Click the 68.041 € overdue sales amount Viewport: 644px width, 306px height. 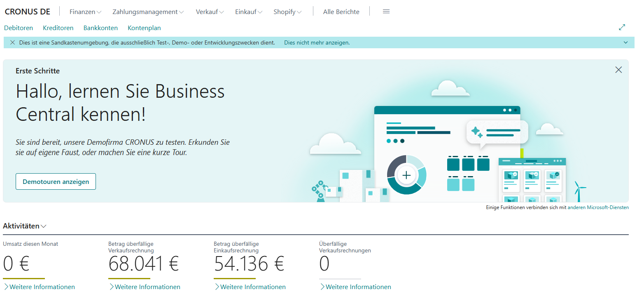pos(144,264)
